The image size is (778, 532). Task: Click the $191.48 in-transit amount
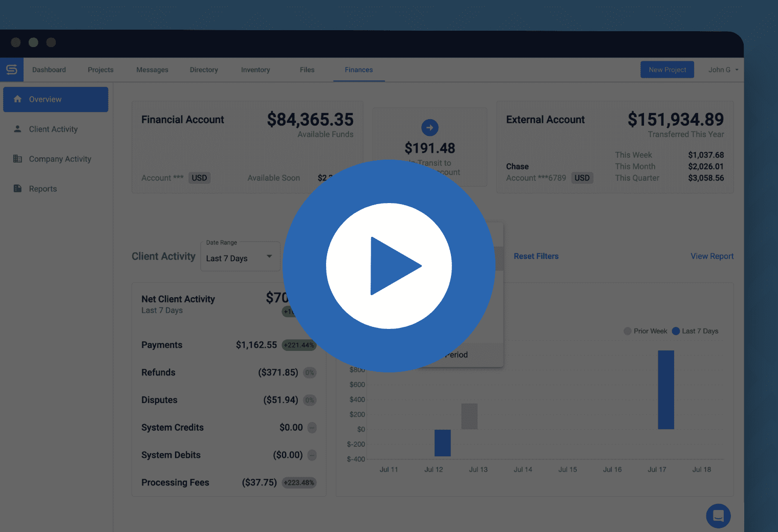tap(430, 148)
